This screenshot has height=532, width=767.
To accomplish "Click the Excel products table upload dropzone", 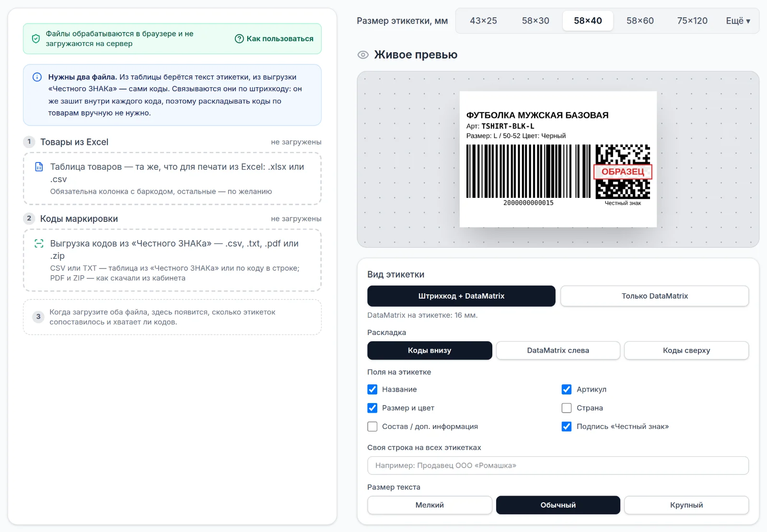I will (x=172, y=179).
